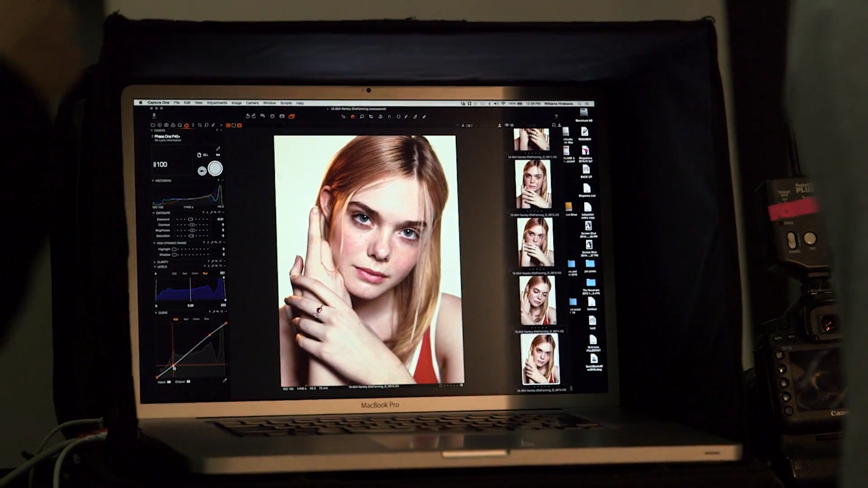The image size is (868, 488).
Task: Open the Capture One application menu
Action: click(x=158, y=103)
